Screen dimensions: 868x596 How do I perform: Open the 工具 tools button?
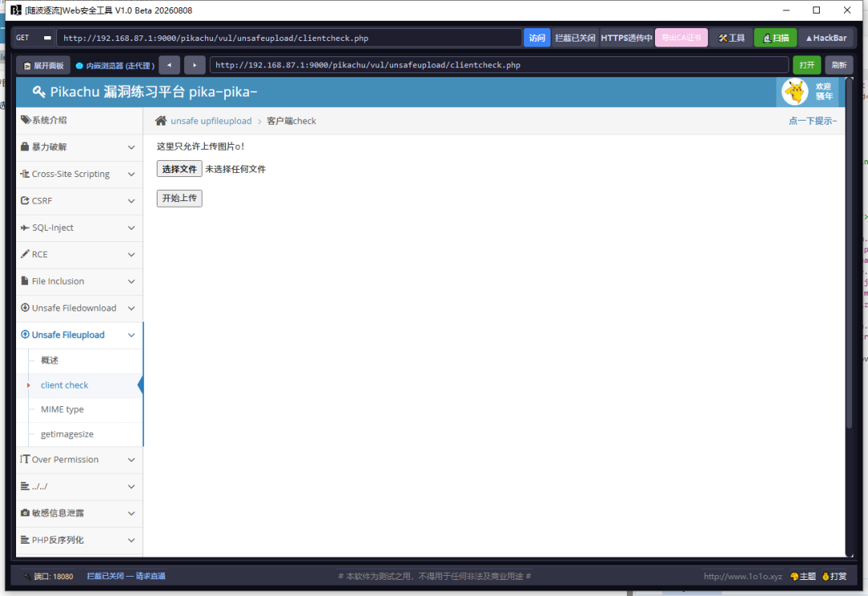click(731, 38)
